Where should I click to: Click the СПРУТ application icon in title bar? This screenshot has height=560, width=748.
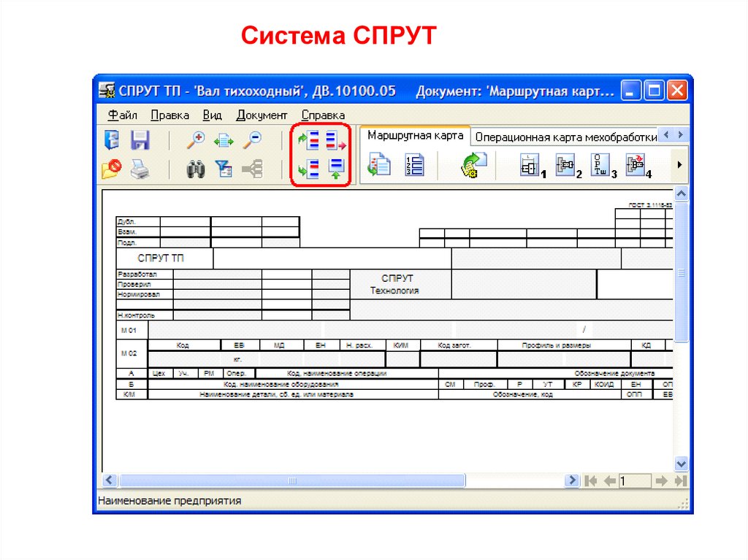pos(107,90)
